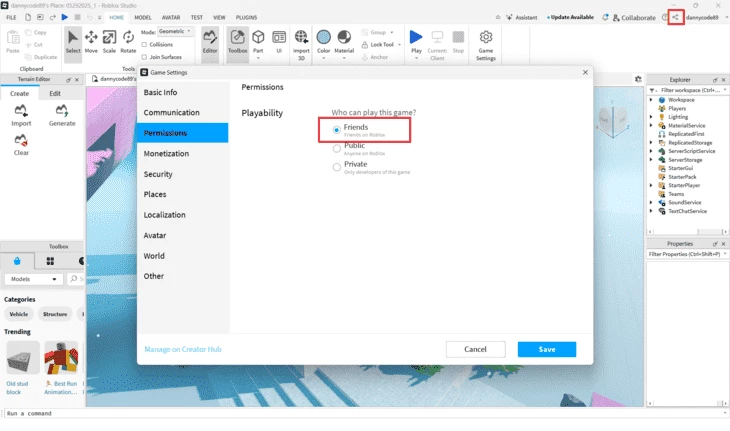Open the Manage on Creator Hub link
The height and width of the screenshot is (431, 730).
[x=183, y=349]
